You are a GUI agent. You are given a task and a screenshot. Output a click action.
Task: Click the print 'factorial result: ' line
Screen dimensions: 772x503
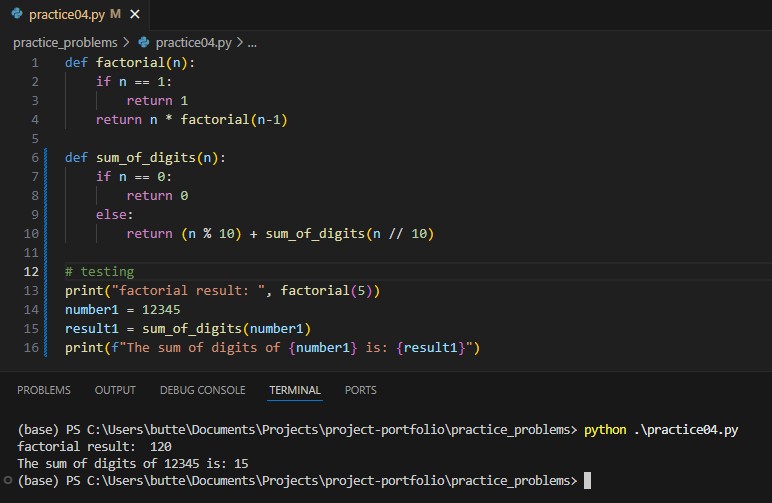[x=223, y=291]
